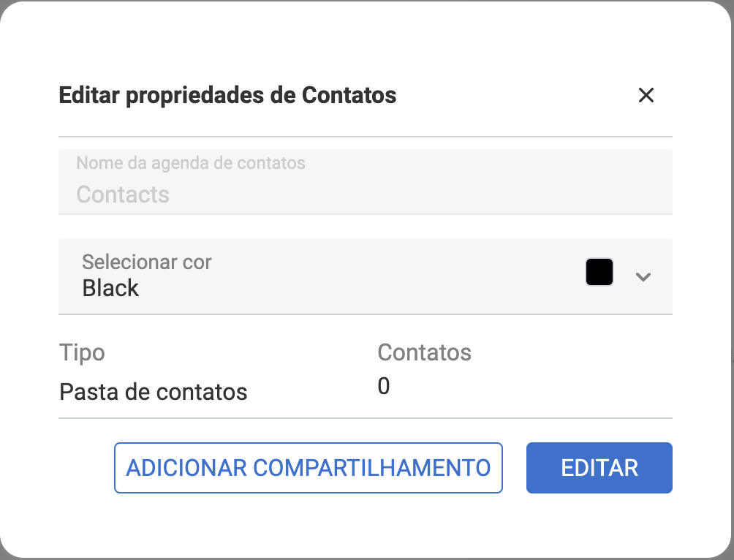Open the Selecionar cor combo box
This screenshot has width=734, height=560.
[365, 276]
